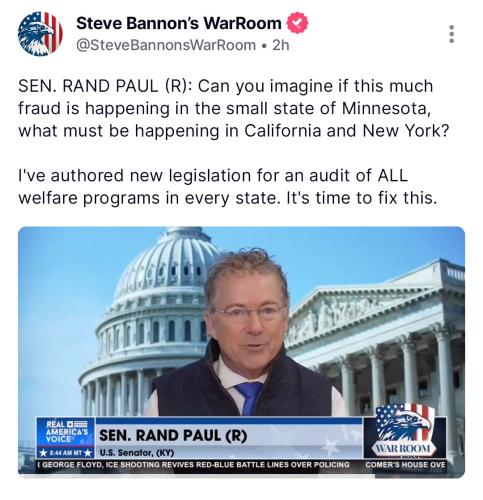Click the Real America's Voice logo
Image resolution: width=483 pixels, height=500 pixels.
click(x=65, y=432)
